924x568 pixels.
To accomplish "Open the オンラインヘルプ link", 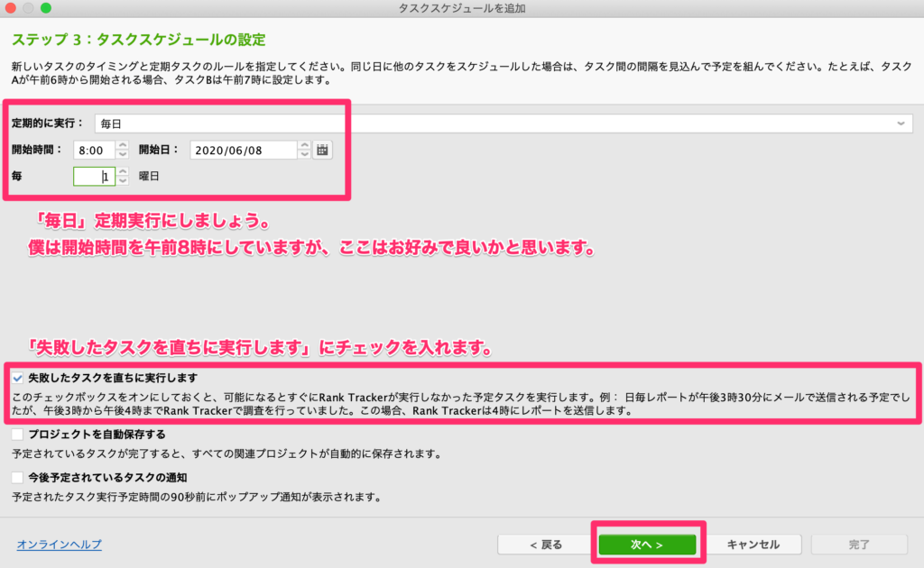I will [x=59, y=545].
